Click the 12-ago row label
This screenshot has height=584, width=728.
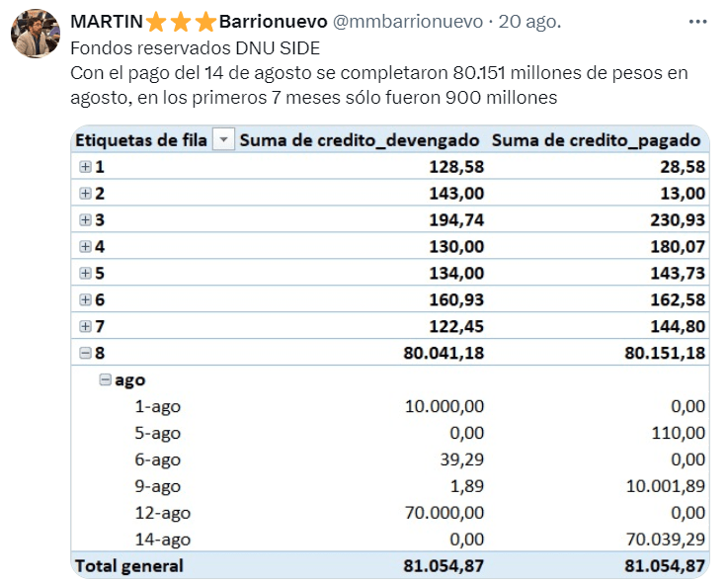(x=162, y=513)
